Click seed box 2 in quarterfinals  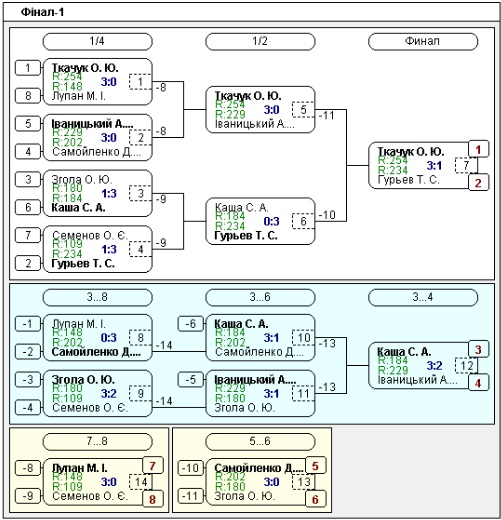coord(28,263)
